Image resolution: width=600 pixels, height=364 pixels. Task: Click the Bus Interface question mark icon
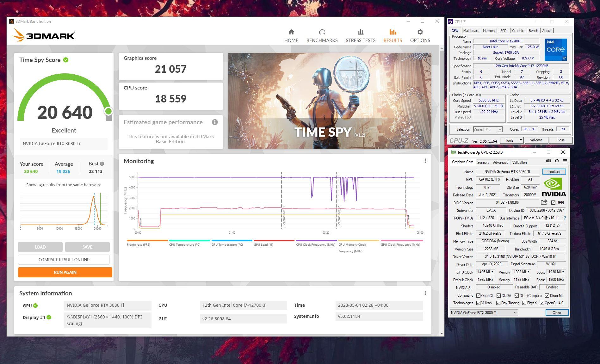pos(565,218)
